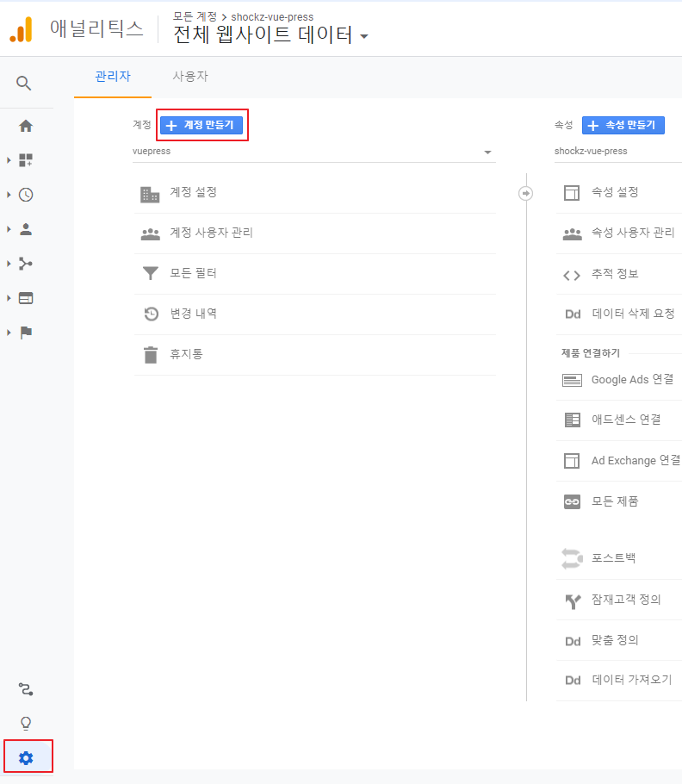Expand the realtime clock sidebar section
The height and width of the screenshot is (784, 682).
click(x=26, y=195)
